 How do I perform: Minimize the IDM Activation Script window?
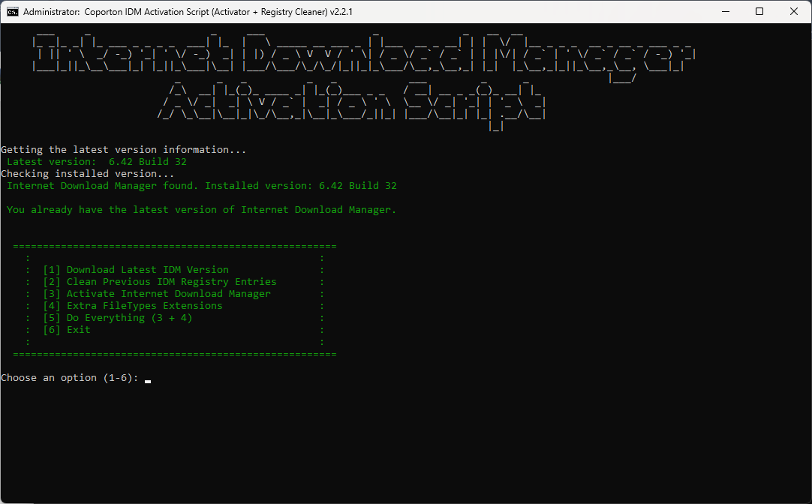pos(726,11)
